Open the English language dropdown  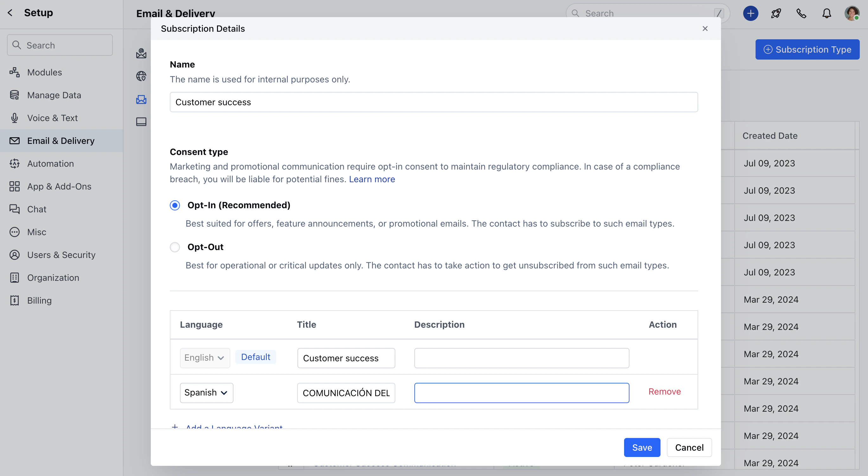pyautogui.click(x=205, y=358)
